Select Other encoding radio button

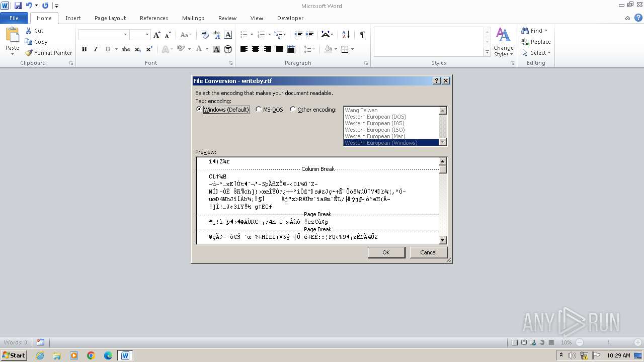tap(293, 109)
